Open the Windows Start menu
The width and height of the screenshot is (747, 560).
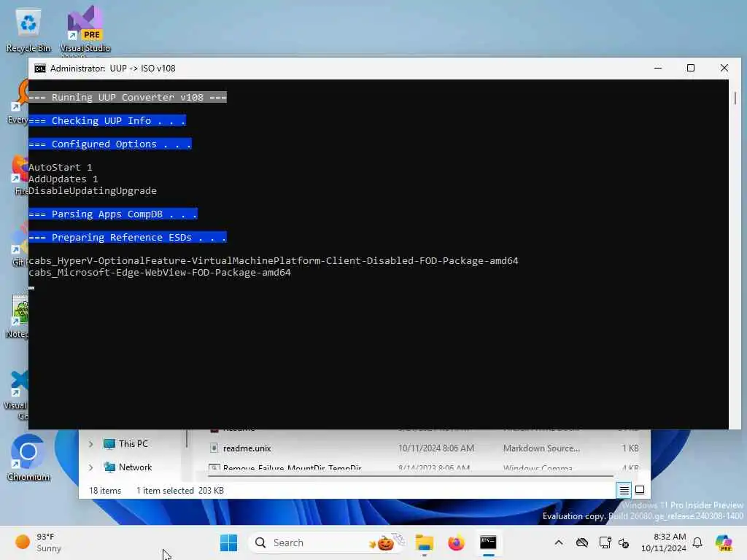[228, 542]
